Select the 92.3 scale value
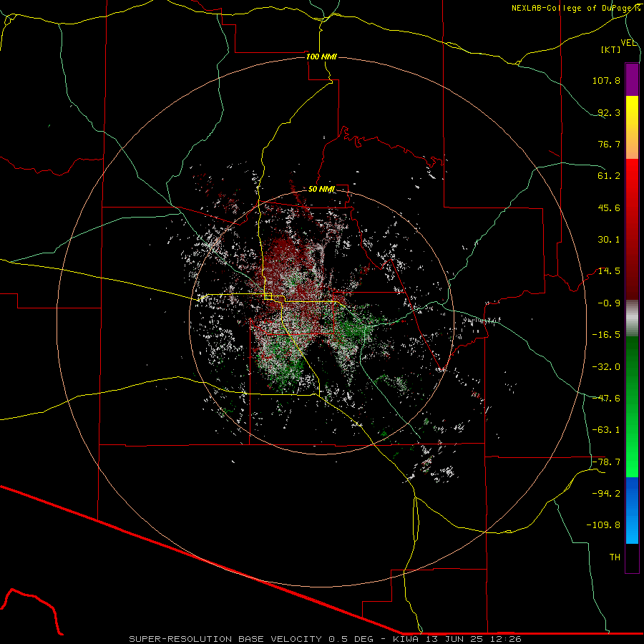 point(609,112)
